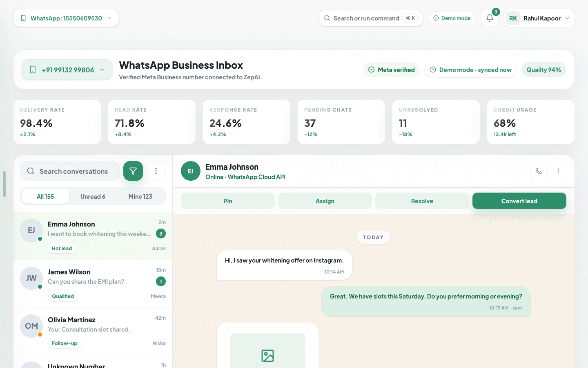
Task: Click James Wilson's unread badge showing 1
Action: point(161,281)
